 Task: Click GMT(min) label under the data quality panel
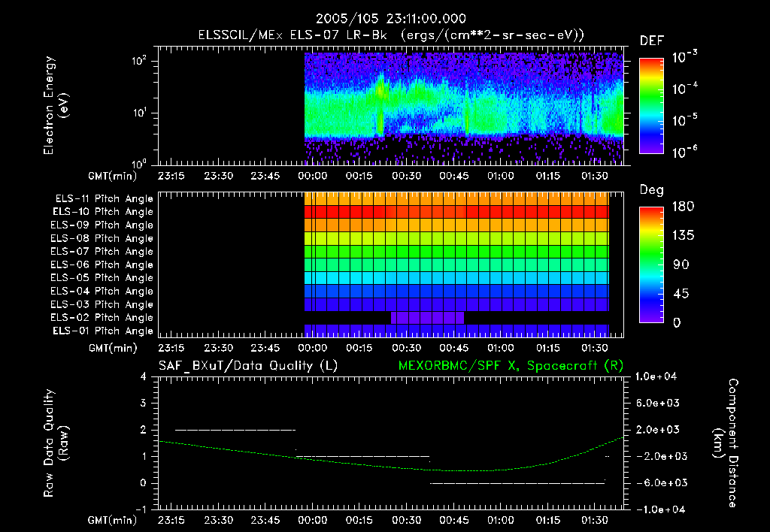[113, 520]
